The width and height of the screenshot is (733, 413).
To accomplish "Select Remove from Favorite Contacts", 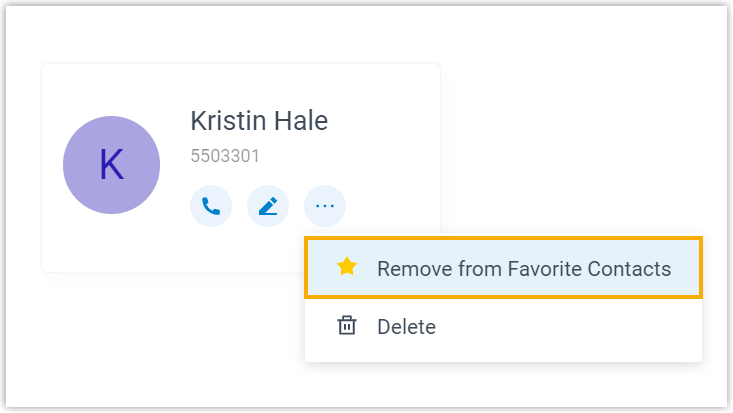I will (503, 268).
